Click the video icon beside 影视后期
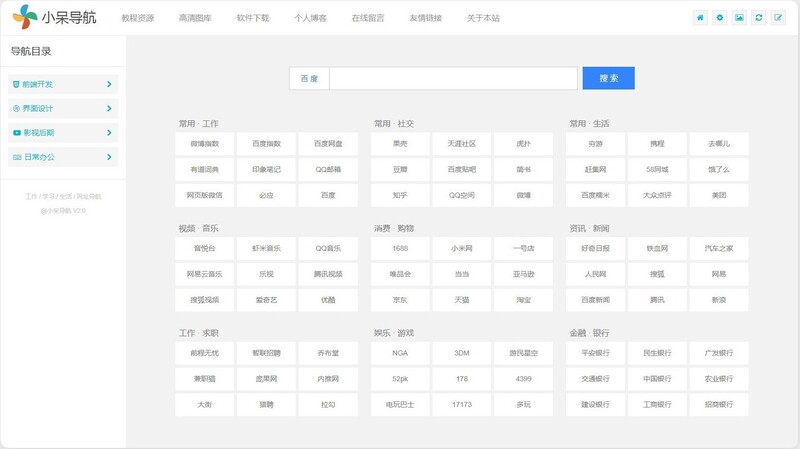Viewport: 800px width, 449px height. (x=16, y=133)
